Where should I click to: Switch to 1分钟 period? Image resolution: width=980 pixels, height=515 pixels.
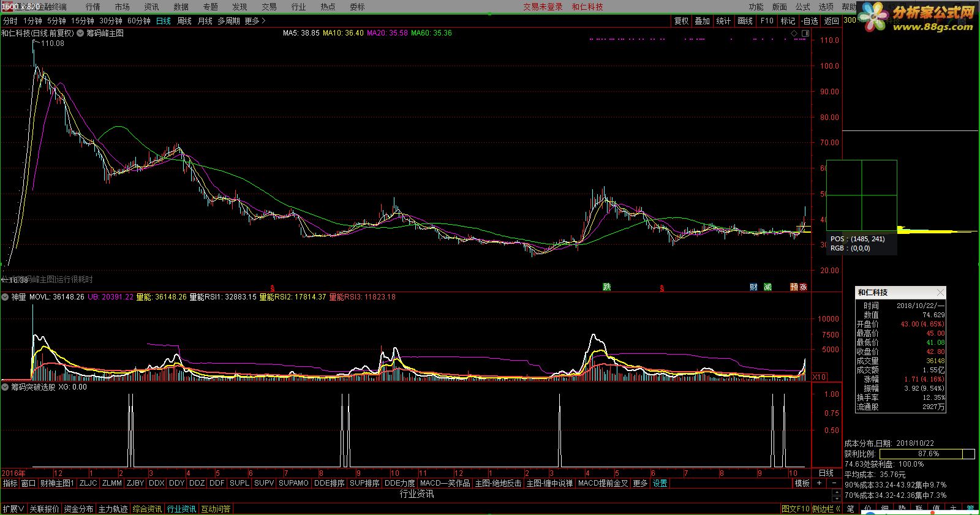(32, 21)
